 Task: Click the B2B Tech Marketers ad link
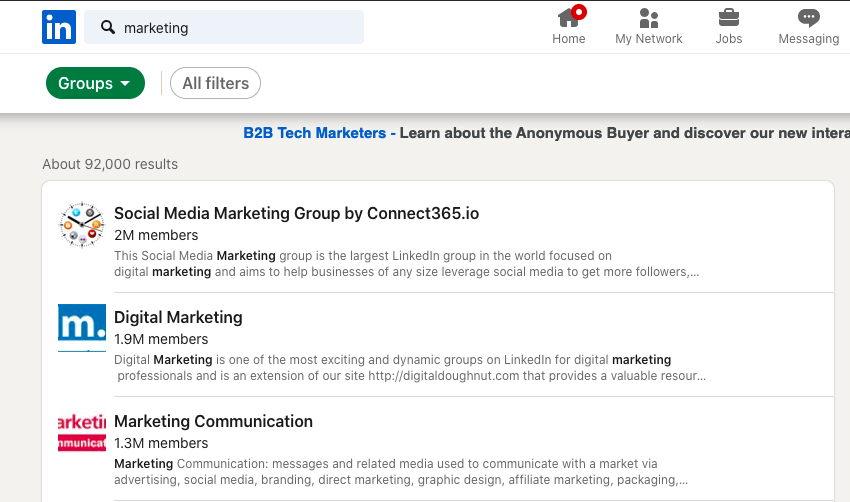point(314,133)
